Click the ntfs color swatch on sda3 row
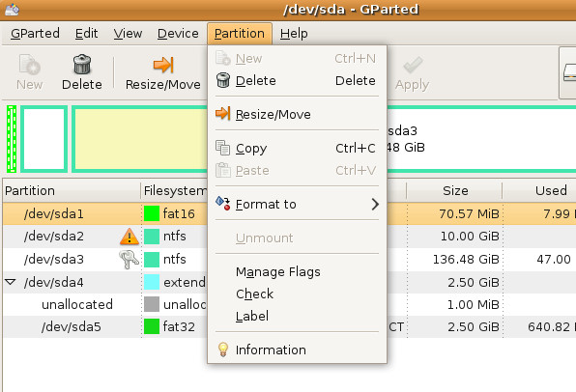 coord(152,259)
